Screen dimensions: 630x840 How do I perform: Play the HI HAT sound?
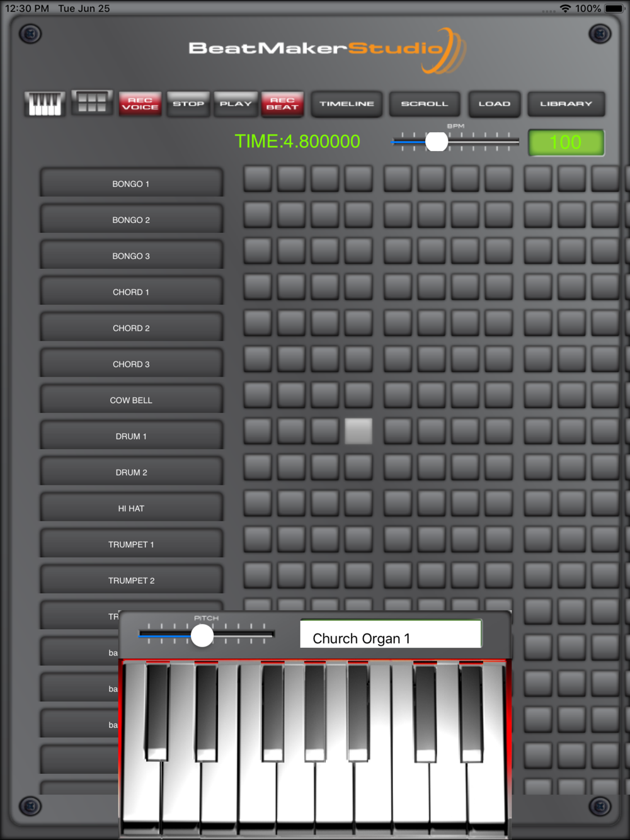click(x=131, y=508)
